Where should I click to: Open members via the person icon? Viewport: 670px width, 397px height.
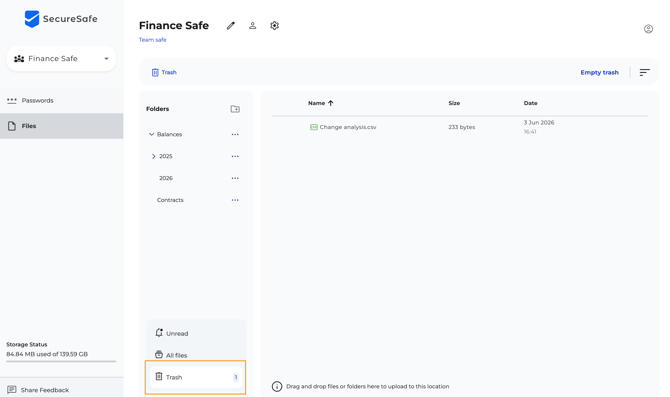click(253, 26)
